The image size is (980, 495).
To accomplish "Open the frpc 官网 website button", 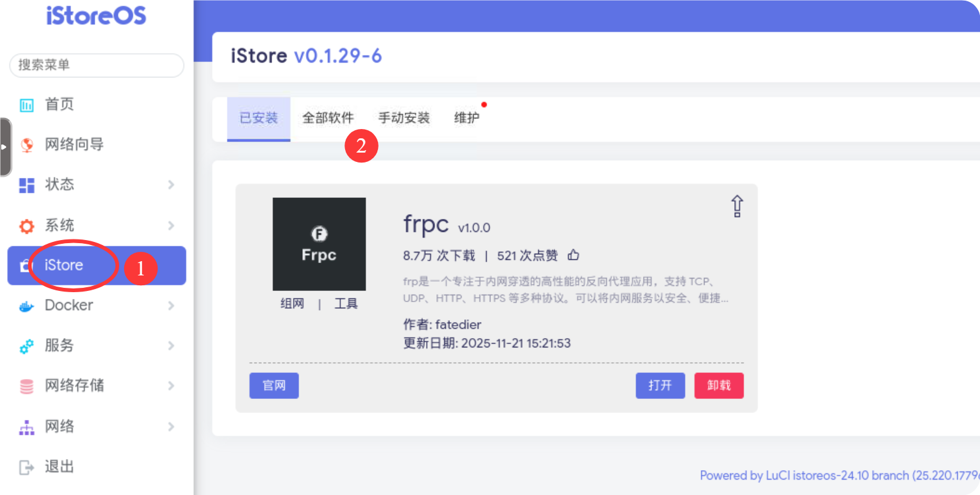I will click(x=274, y=386).
